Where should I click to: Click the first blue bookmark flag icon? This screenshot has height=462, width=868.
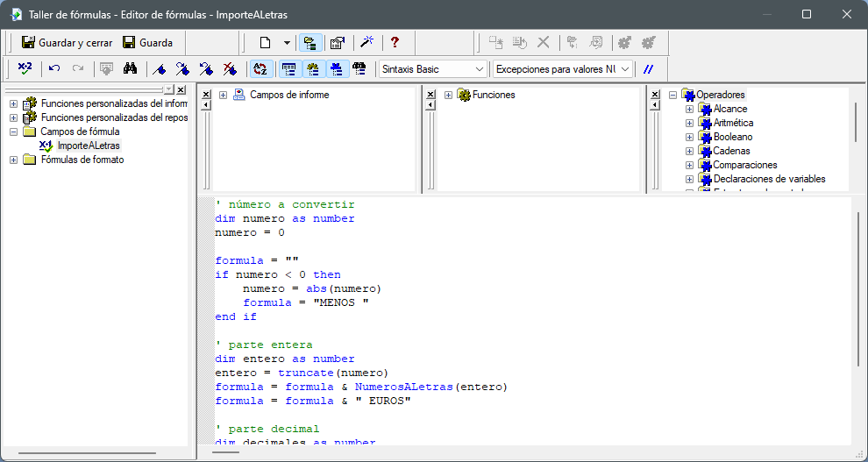click(x=159, y=68)
